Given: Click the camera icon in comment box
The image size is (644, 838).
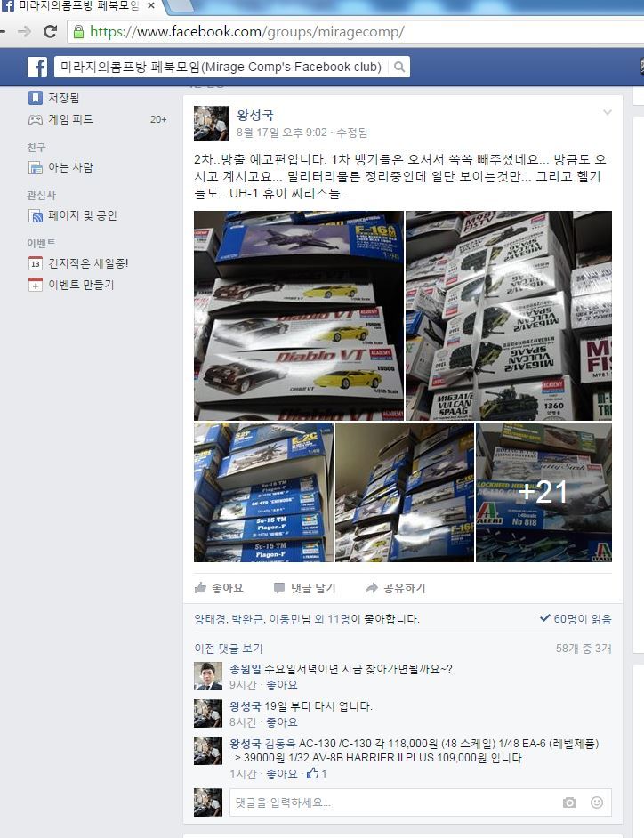Looking at the screenshot, I should pos(569,802).
